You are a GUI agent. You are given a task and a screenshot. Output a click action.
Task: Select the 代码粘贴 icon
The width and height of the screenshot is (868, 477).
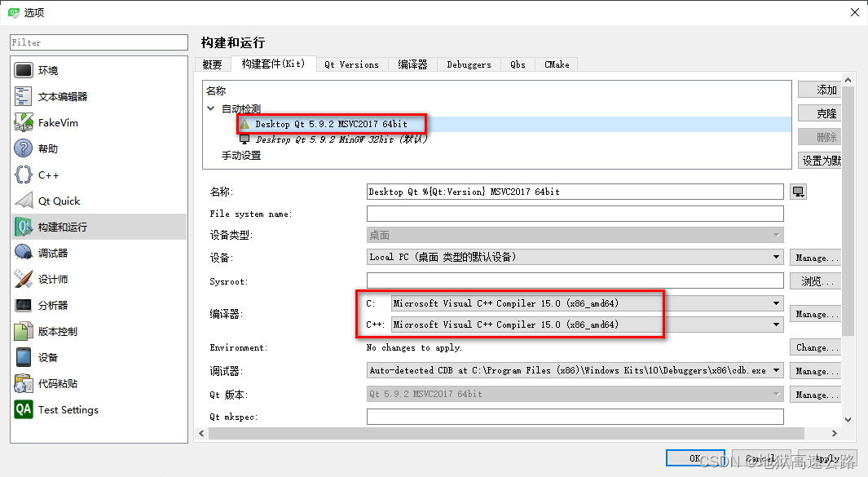point(24,383)
